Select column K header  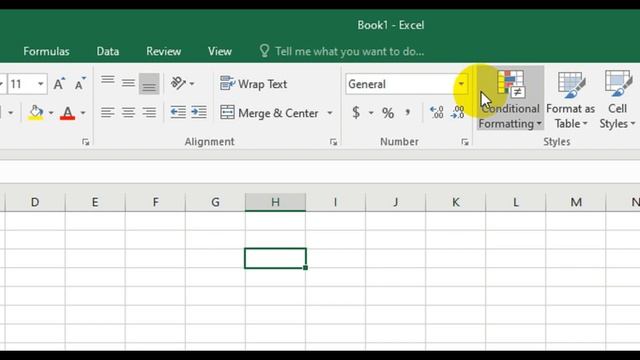(456, 202)
